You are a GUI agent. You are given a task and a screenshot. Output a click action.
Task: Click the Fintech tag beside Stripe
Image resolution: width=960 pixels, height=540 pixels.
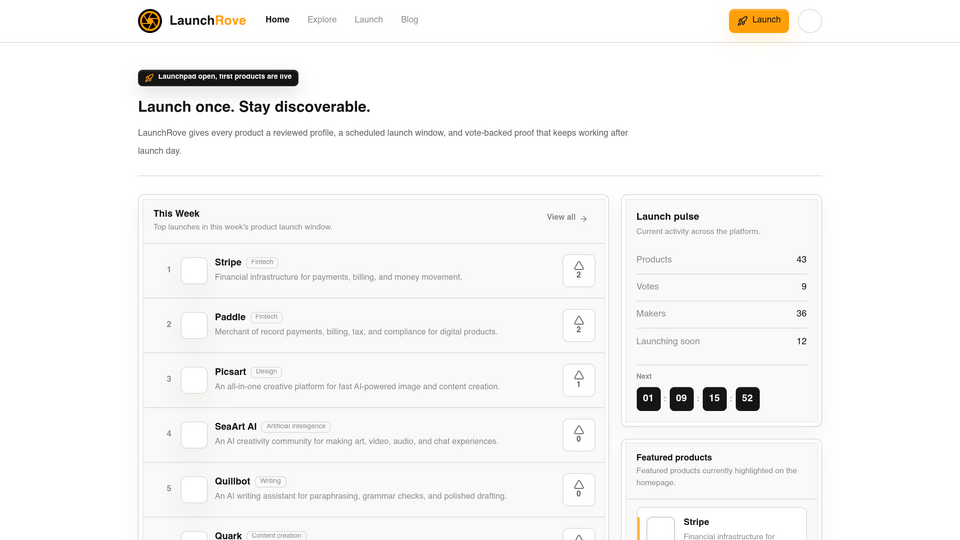262,262
